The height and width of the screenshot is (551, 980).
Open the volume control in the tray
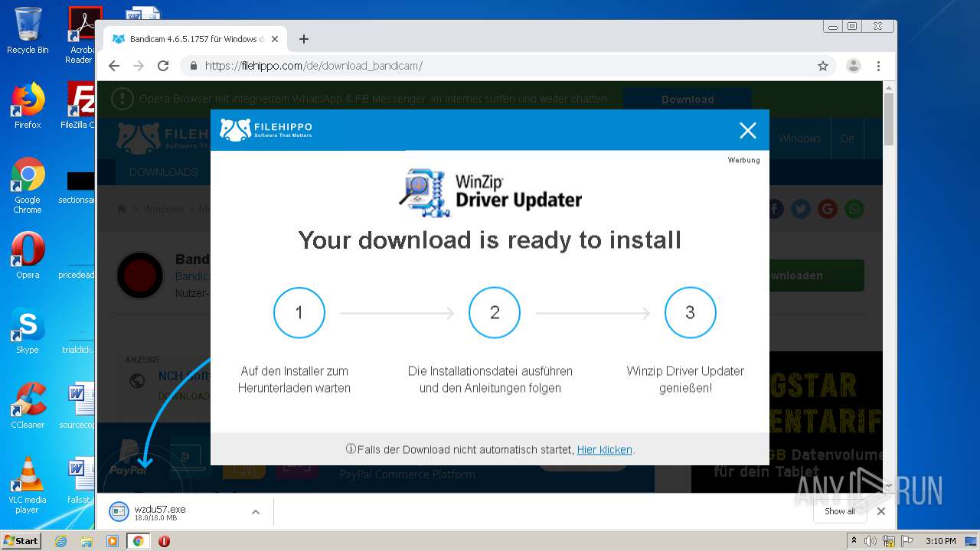(x=871, y=541)
